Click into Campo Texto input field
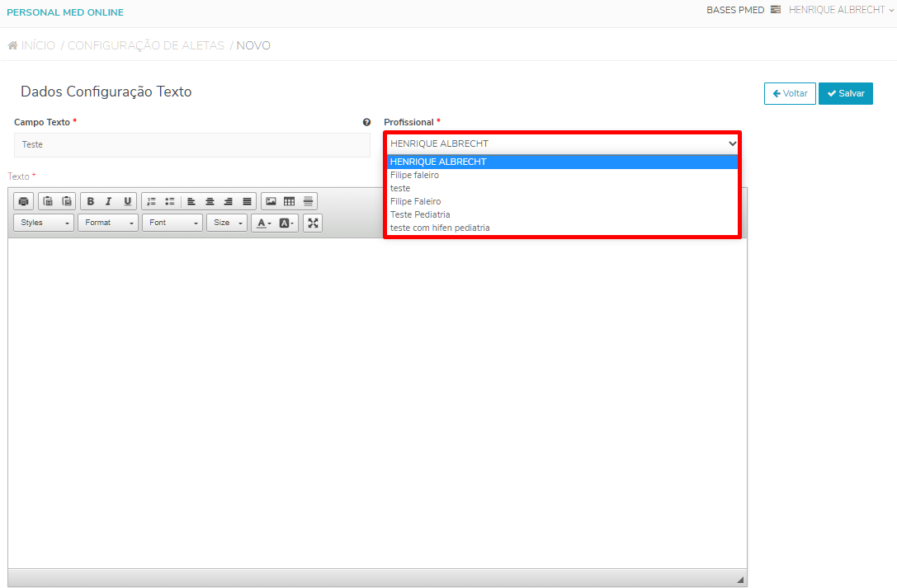 coord(191,145)
